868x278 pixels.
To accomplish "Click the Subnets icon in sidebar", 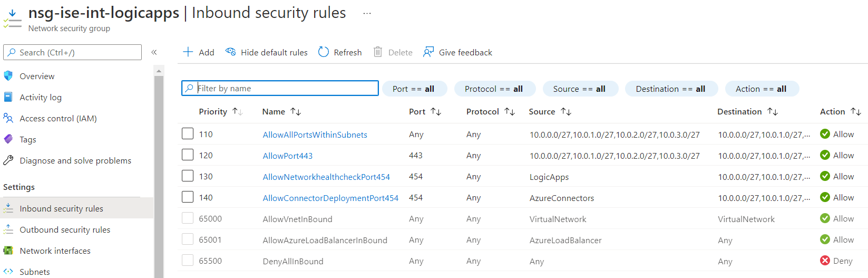I will [8, 272].
